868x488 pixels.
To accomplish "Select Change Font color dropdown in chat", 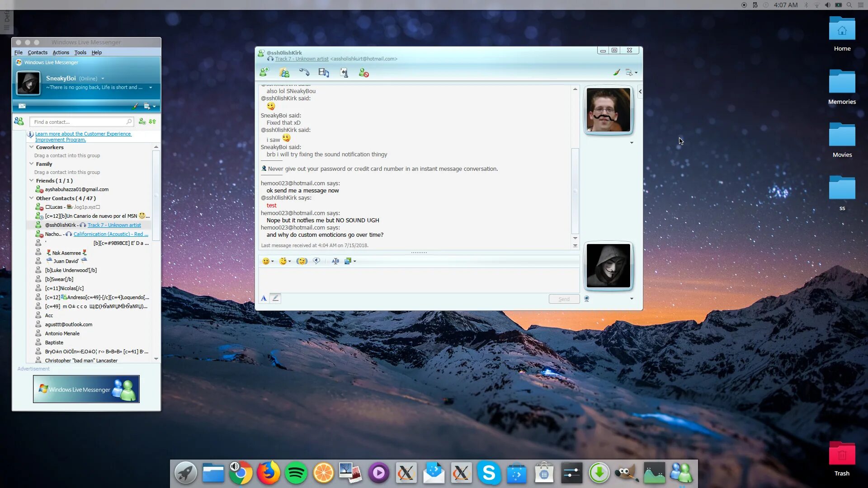I will pyautogui.click(x=335, y=260).
